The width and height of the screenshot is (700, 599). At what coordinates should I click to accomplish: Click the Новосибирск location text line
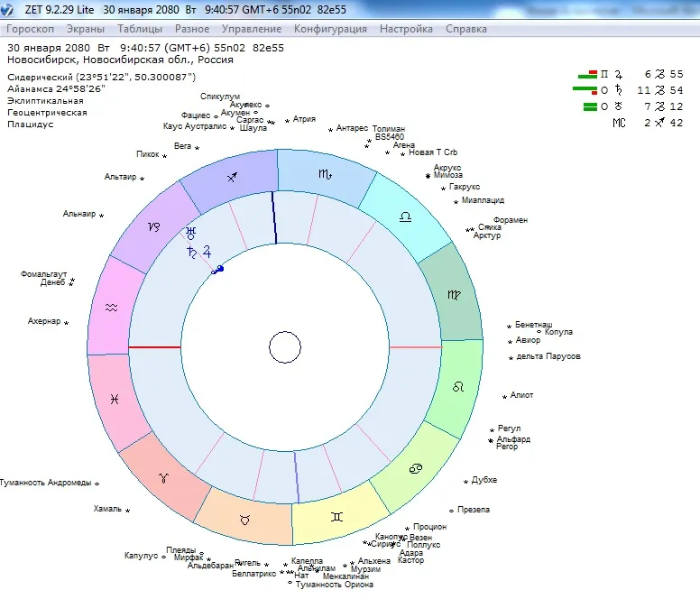click(120, 60)
